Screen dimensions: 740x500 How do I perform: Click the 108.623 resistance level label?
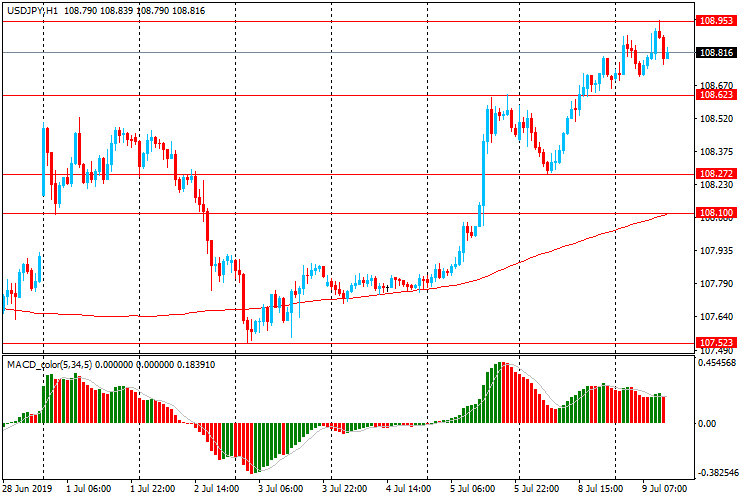point(716,94)
